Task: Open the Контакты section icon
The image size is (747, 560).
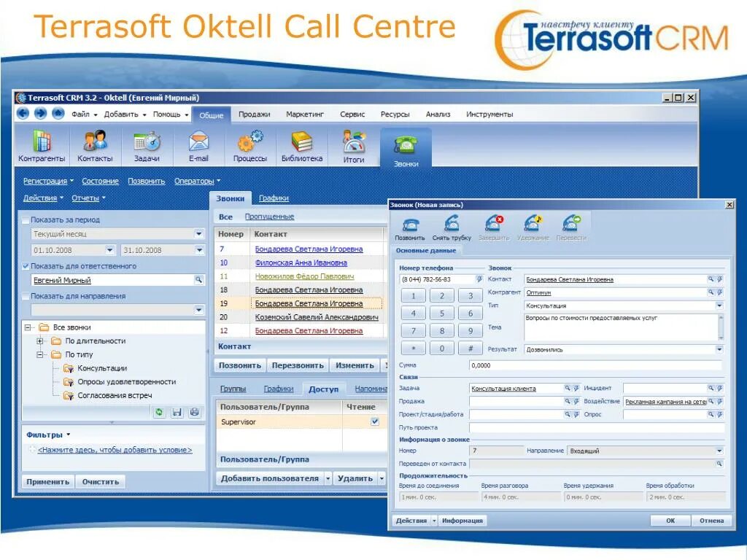Action: coord(95,141)
